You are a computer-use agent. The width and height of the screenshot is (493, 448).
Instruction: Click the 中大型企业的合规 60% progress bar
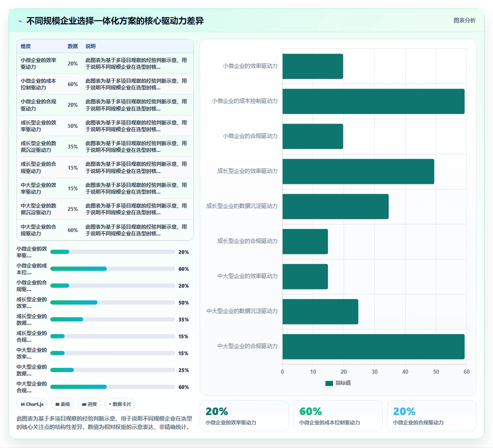[x=113, y=387]
